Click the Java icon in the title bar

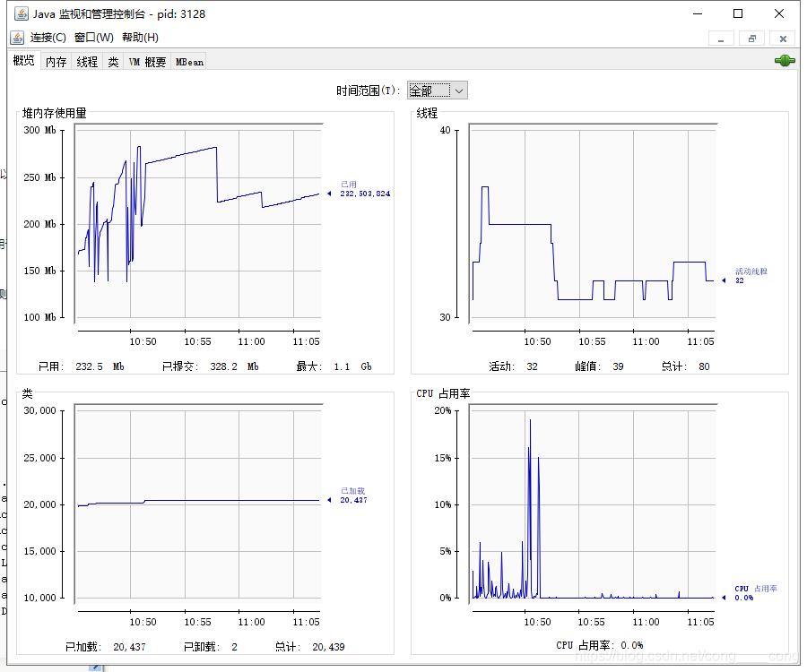pyautogui.click(x=22, y=13)
